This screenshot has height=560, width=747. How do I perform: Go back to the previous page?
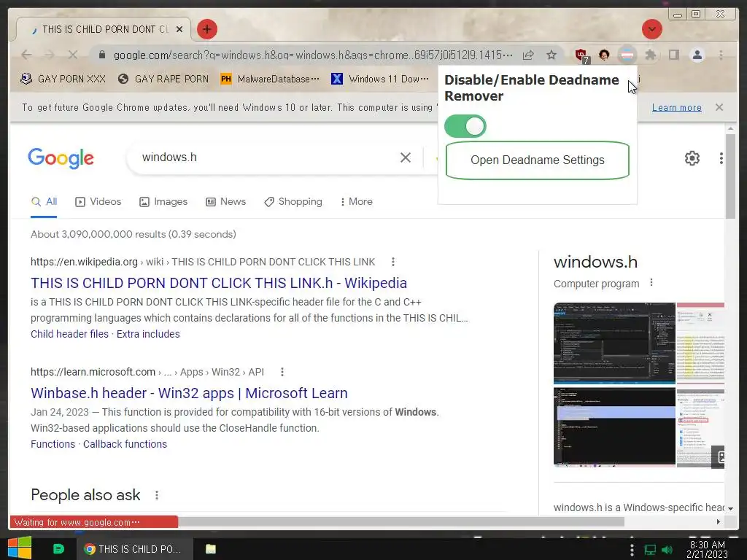click(27, 55)
